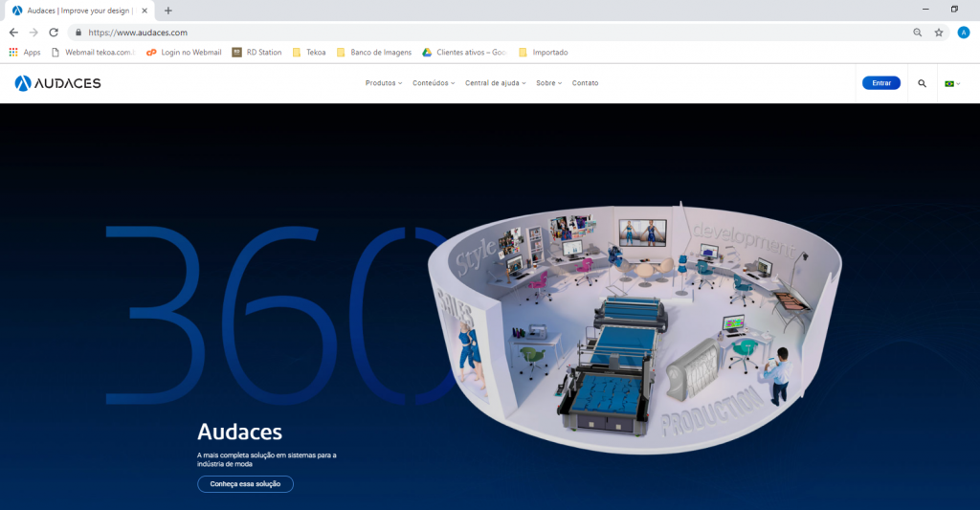Click the Conheça essa solução button
Viewport: 980px width, 510px height.
(245, 484)
